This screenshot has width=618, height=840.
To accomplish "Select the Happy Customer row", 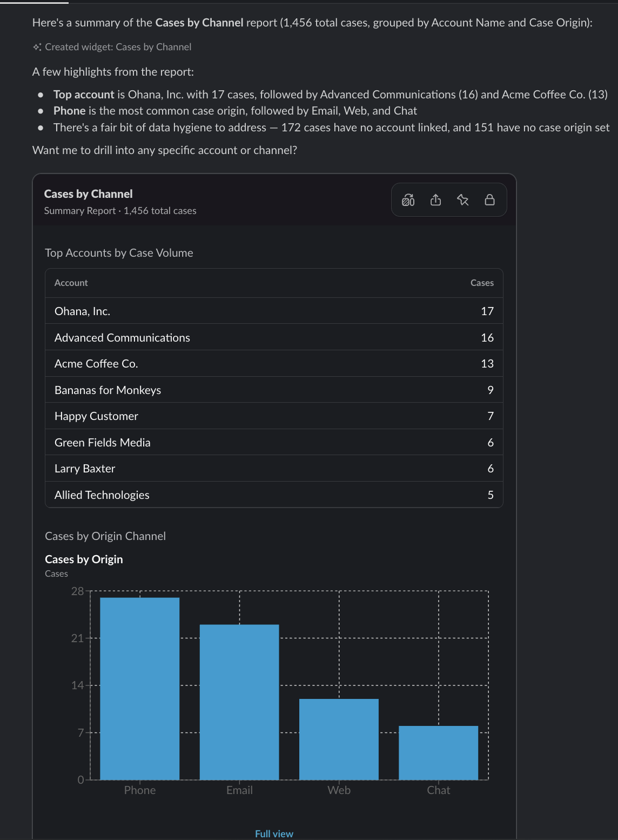I will point(274,416).
